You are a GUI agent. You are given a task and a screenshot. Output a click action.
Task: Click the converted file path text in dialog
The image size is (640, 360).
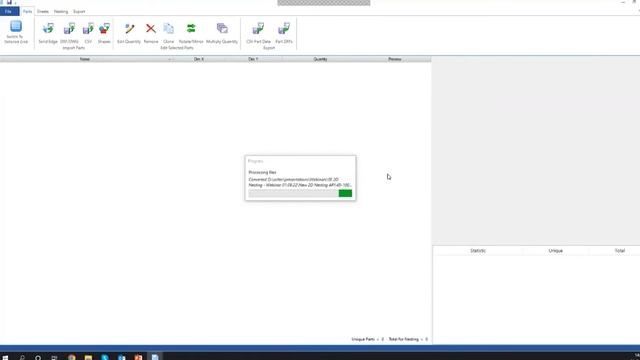pyautogui.click(x=300, y=182)
